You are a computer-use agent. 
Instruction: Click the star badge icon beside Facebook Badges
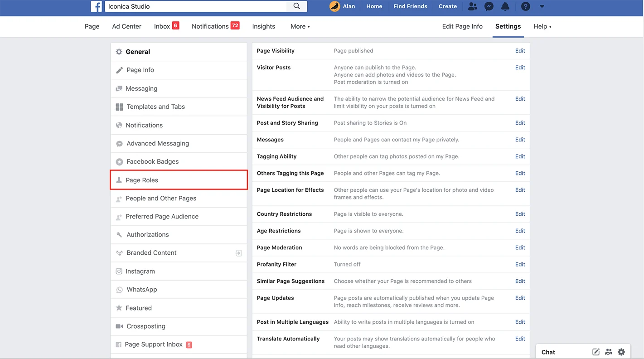click(120, 162)
